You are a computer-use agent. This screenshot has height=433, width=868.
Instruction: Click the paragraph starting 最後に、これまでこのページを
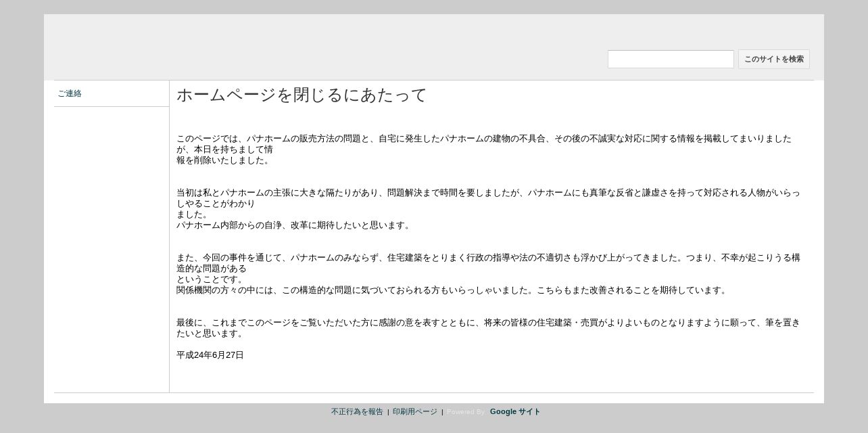488,328
